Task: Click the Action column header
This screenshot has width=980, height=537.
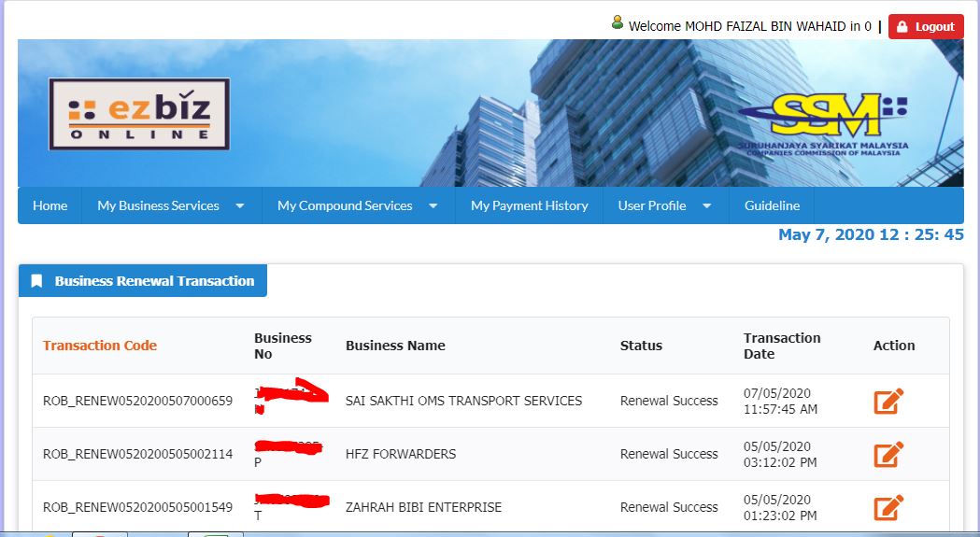Action: (894, 346)
